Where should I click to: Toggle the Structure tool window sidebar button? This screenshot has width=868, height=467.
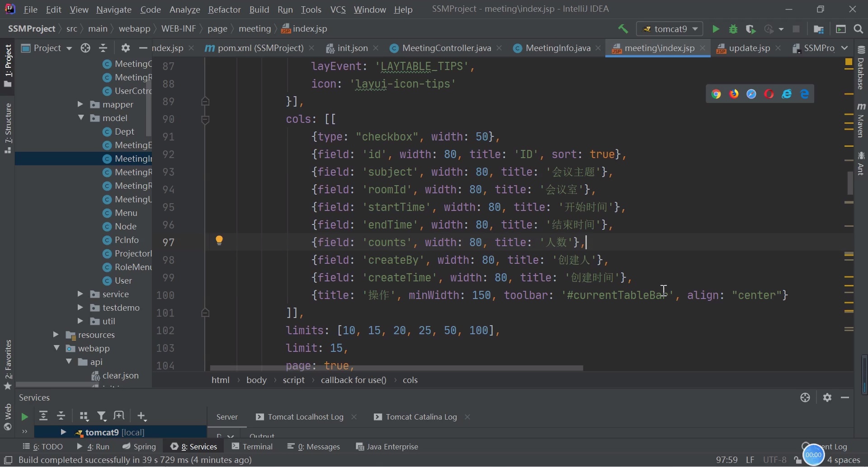click(8, 128)
